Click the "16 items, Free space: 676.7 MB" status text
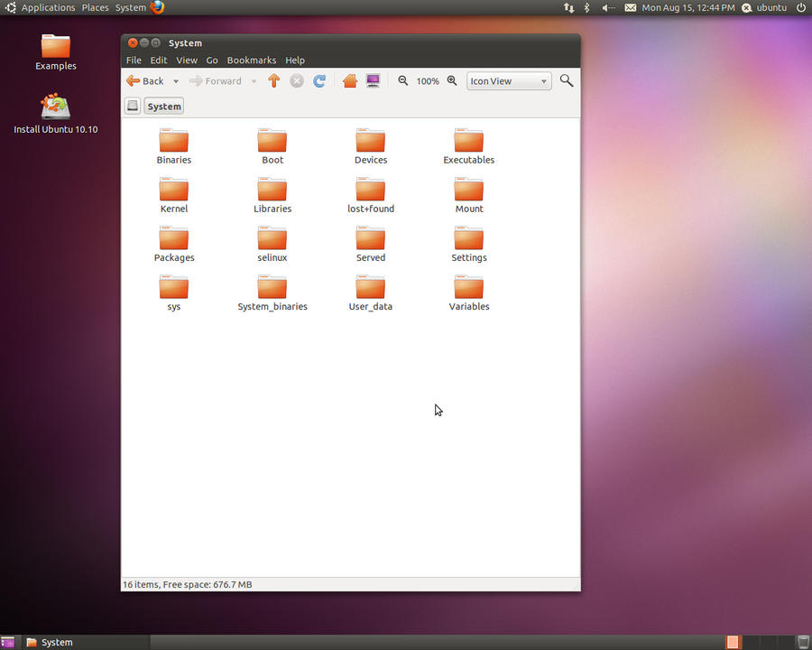This screenshot has width=812, height=650. [x=188, y=585]
